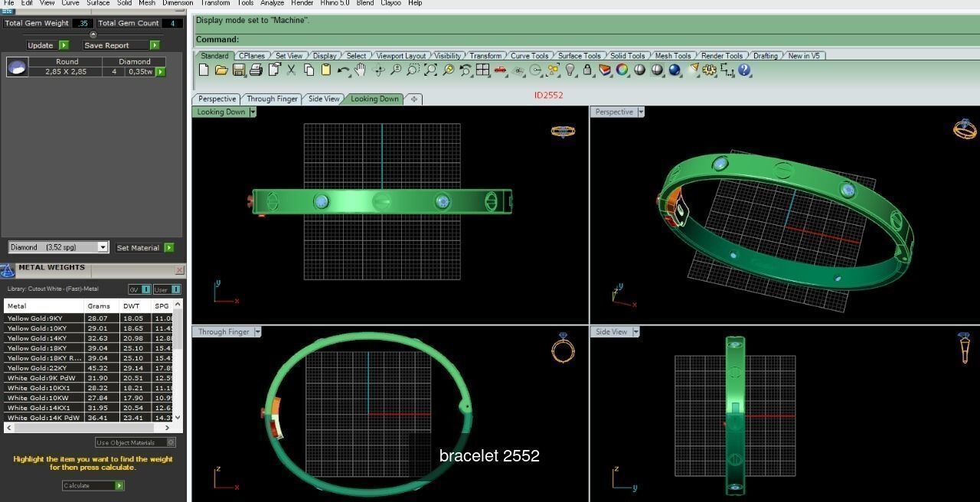Click the color wheel icon
Screen dimensions: 980x502
pos(622,70)
